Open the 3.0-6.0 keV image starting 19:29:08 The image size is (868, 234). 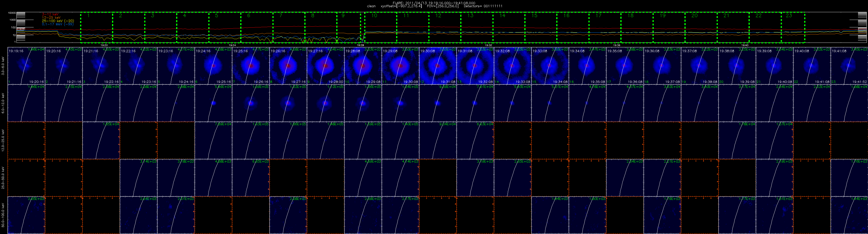coord(400,65)
